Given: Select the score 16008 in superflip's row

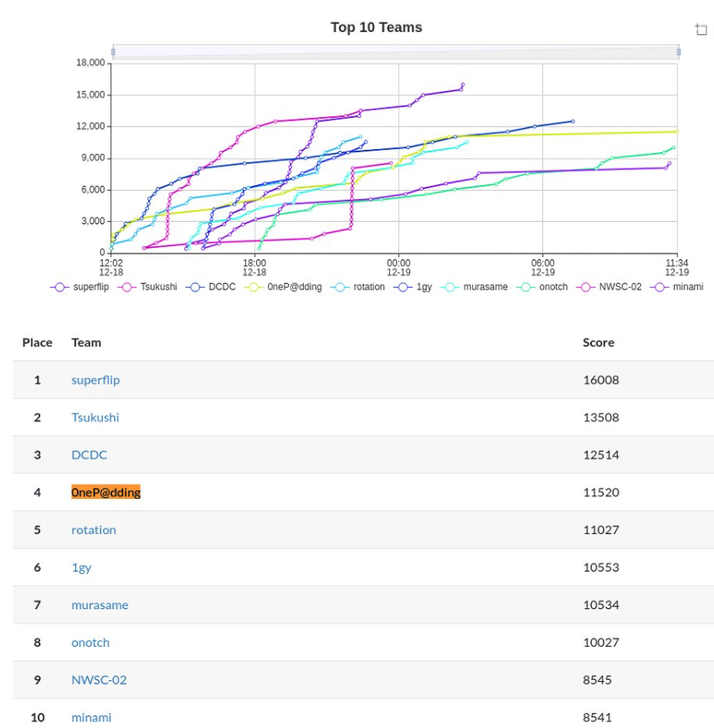Looking at the screenshot, I should click(x=601, y=380).
